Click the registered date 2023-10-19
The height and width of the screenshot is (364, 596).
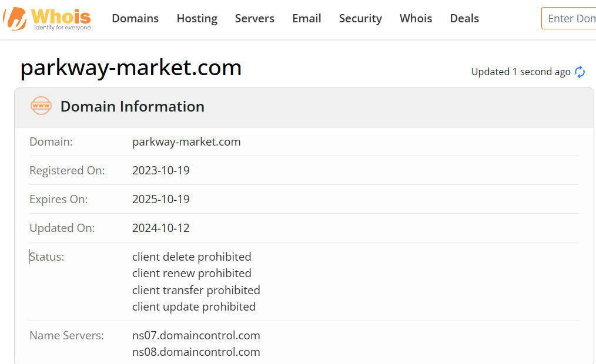(161, 170)
